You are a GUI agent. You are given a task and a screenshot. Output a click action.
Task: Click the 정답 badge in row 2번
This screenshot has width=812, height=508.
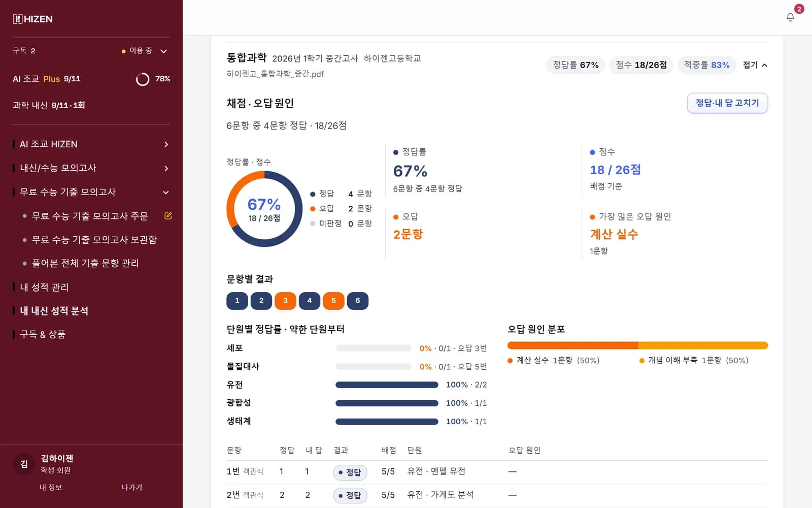click(x=350, y=495)
